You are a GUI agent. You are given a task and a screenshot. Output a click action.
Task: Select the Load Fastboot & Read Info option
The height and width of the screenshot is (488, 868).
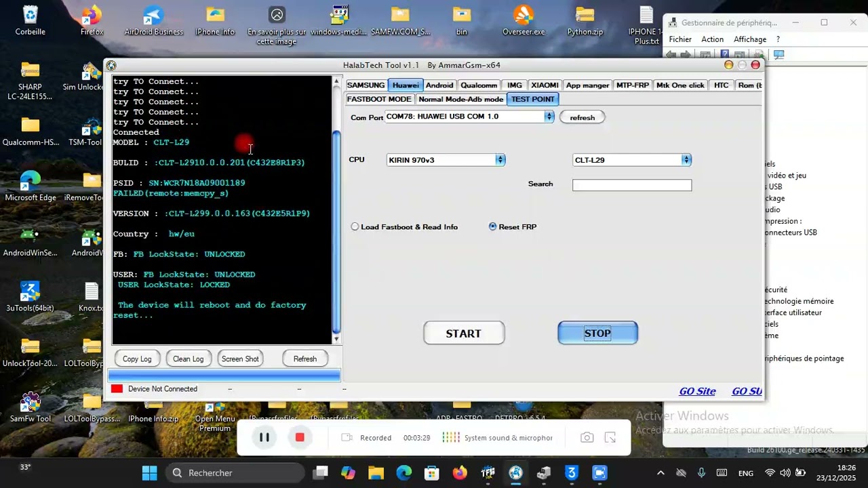pos(404,227)
